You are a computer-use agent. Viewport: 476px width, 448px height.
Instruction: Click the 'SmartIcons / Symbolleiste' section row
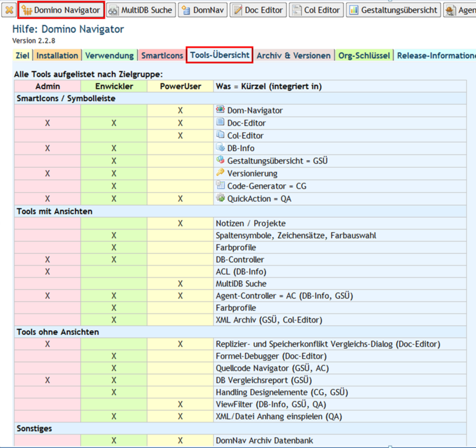click(241, 98)
